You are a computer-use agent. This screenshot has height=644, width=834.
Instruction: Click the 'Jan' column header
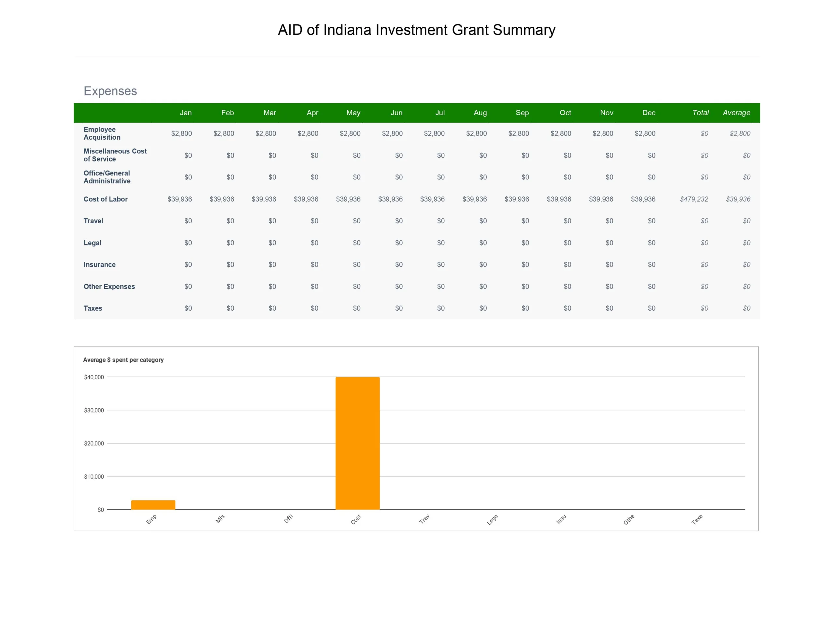[186, 113]
